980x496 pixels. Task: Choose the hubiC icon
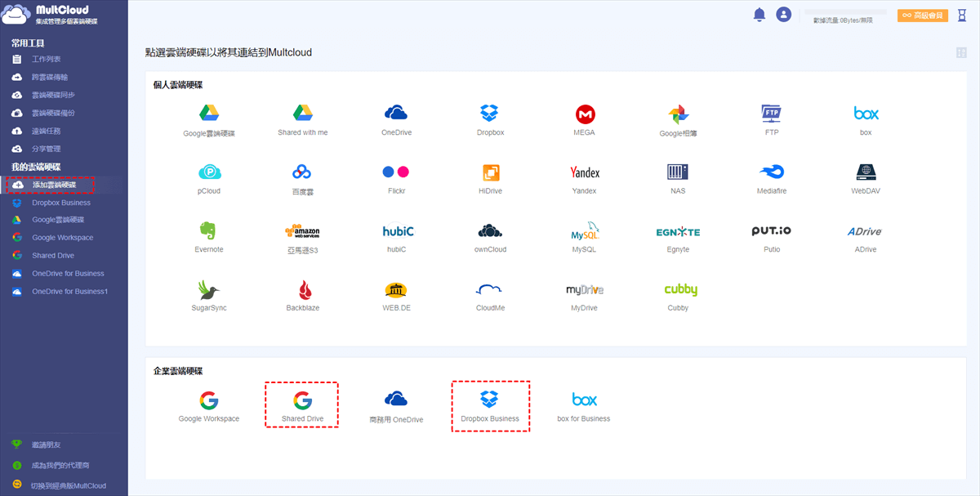[399, 231]
